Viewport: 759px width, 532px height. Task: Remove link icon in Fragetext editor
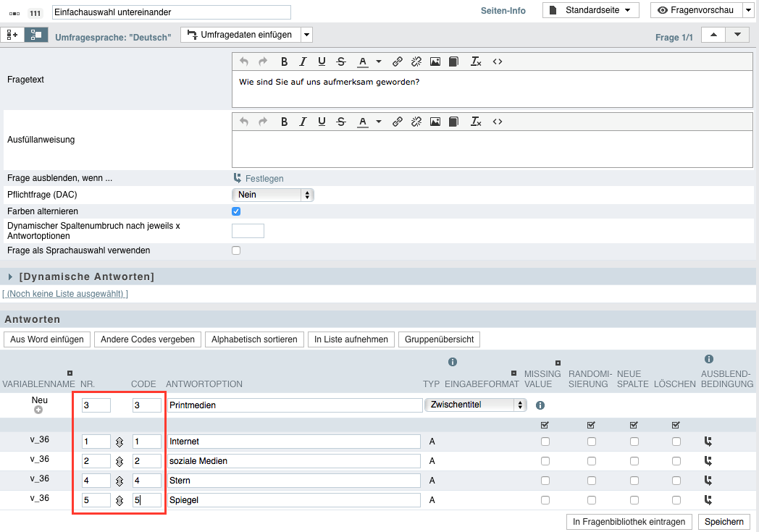coord(416,62)
